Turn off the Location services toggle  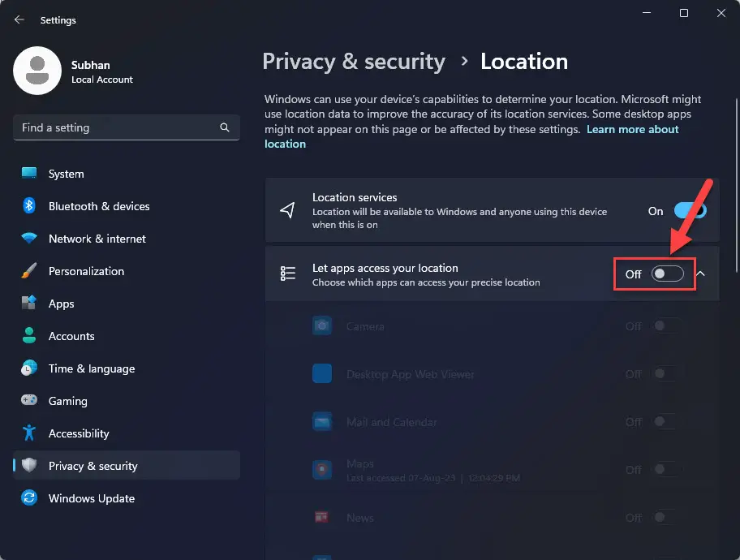tap(690, 211)
